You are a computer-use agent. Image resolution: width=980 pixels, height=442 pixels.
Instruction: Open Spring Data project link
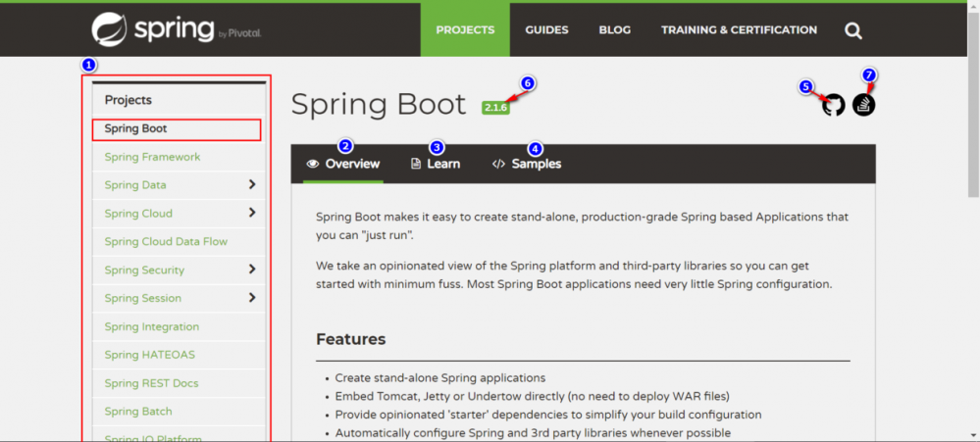click(x=135, y=185)
